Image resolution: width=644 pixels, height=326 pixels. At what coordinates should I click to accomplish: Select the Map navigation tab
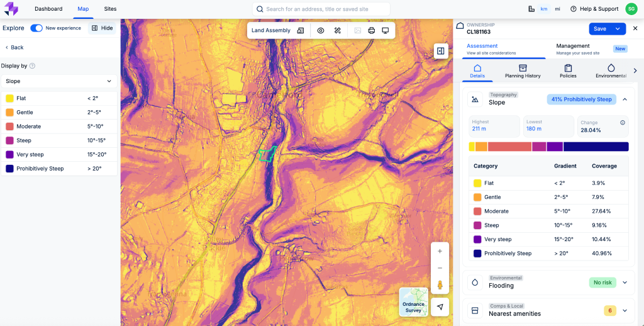[83, 9]
